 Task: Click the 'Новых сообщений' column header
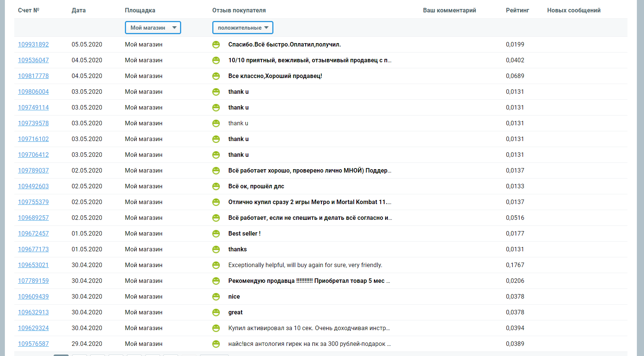coord(573,11)
